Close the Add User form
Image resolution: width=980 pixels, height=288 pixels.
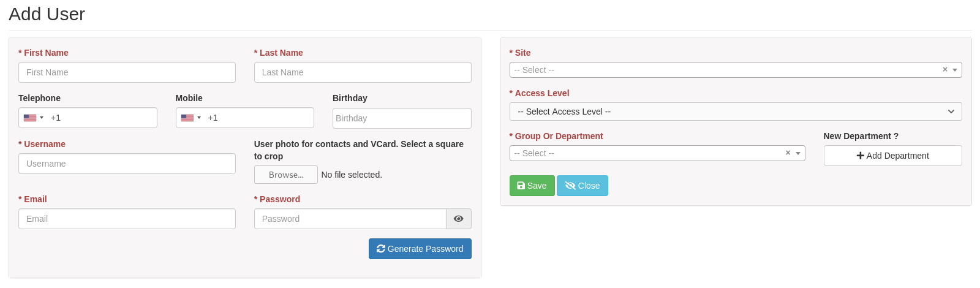click(582, 186)
